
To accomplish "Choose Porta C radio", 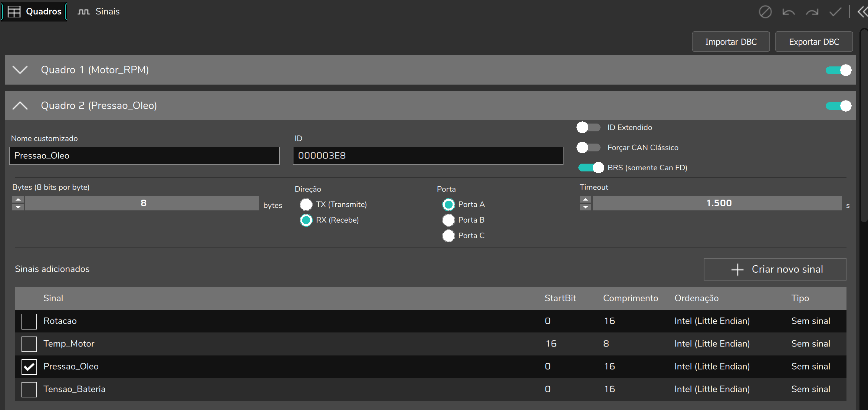I will (x=448, y=236).
